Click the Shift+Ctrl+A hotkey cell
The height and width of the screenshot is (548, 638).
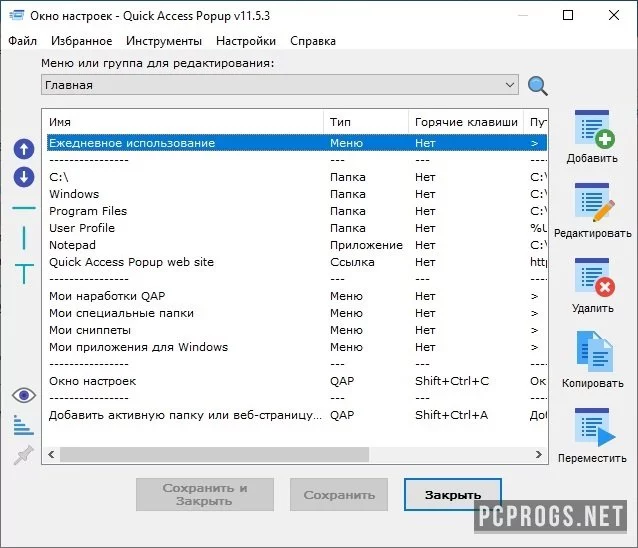(x=451, y=415)
